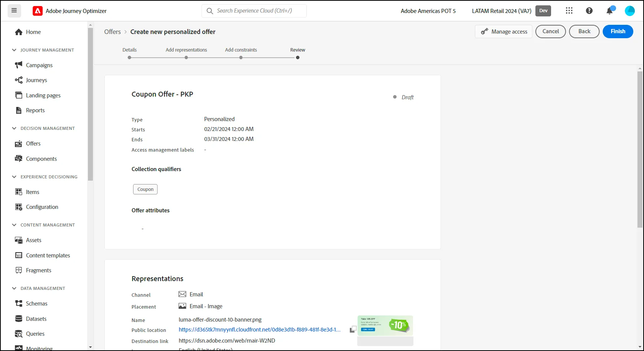Copy the public location URL icon
This screenshot has width=644, height=351.
[353, 329]
